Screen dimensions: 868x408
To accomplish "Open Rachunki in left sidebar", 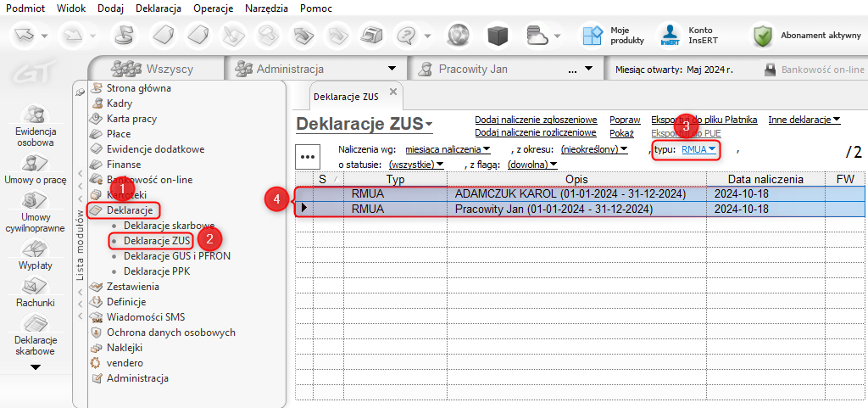I will [36, 293].
